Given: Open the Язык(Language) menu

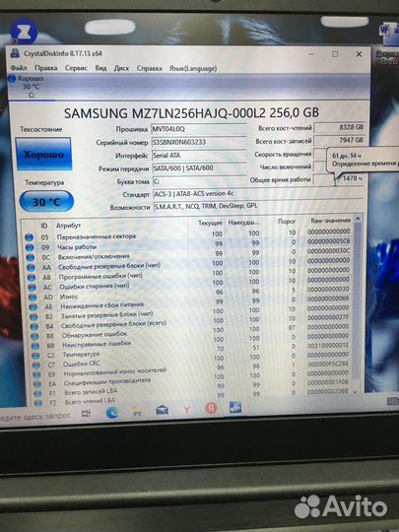Looking at the screenshot, I should 193,68.
